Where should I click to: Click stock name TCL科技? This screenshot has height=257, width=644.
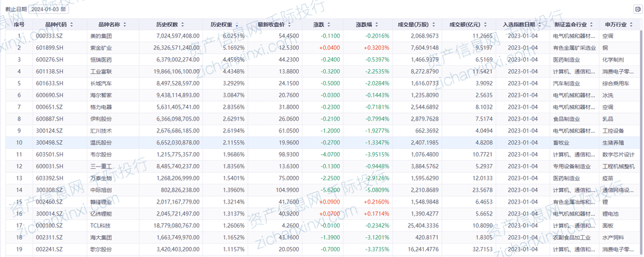pos(100,226)
